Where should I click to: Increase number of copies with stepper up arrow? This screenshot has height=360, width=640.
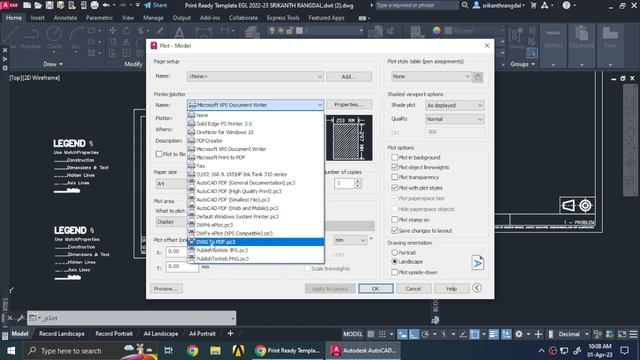pos(358,181)
